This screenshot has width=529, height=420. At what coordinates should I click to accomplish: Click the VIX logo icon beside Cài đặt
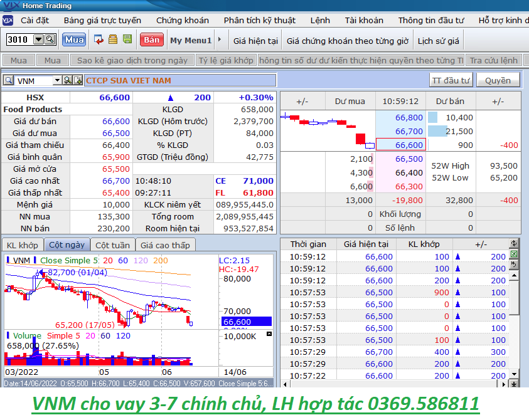pos(8,21)
